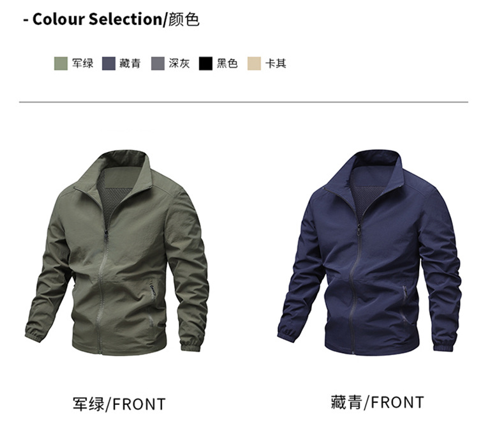Click the Colour Selection/颜色 heading
504x431 pixels.
pos(112,19)
